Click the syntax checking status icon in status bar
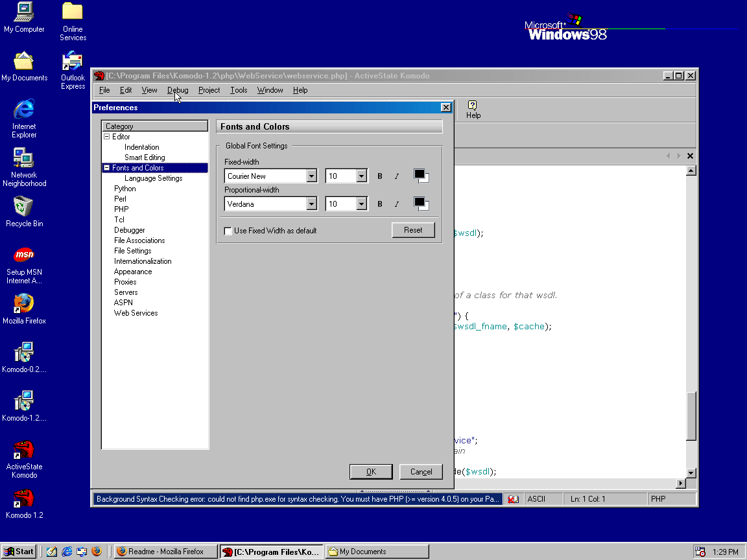 (513, 499)
